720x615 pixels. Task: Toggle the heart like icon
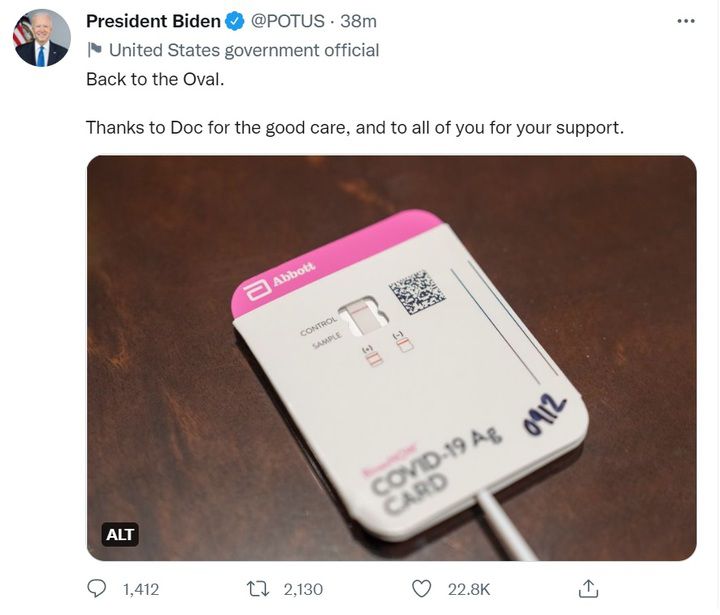tap(422, 589)
